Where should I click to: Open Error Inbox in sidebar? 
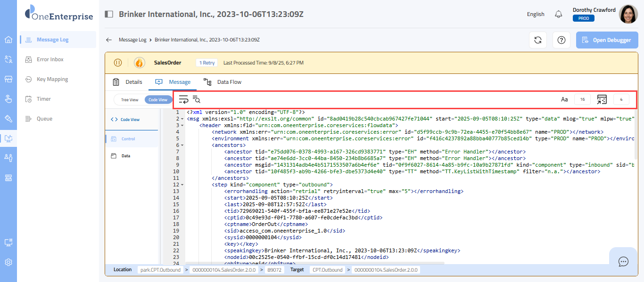(50, 59)
